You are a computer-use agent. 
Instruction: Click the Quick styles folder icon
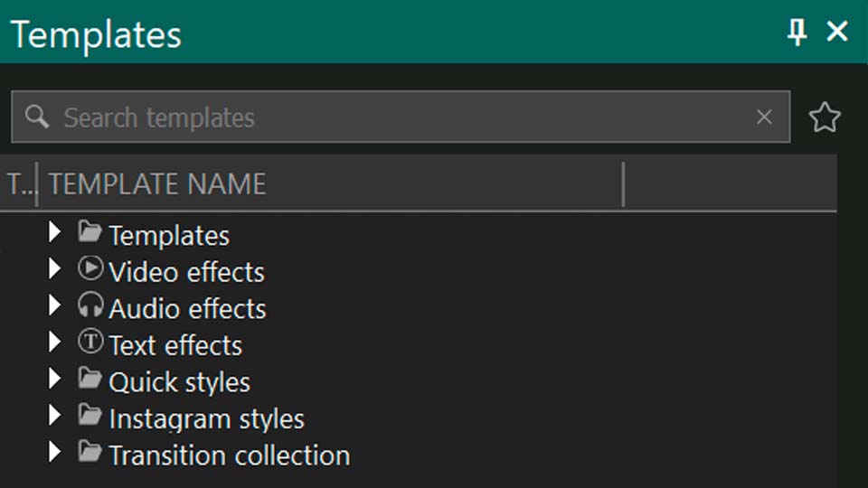click(90, 378)
